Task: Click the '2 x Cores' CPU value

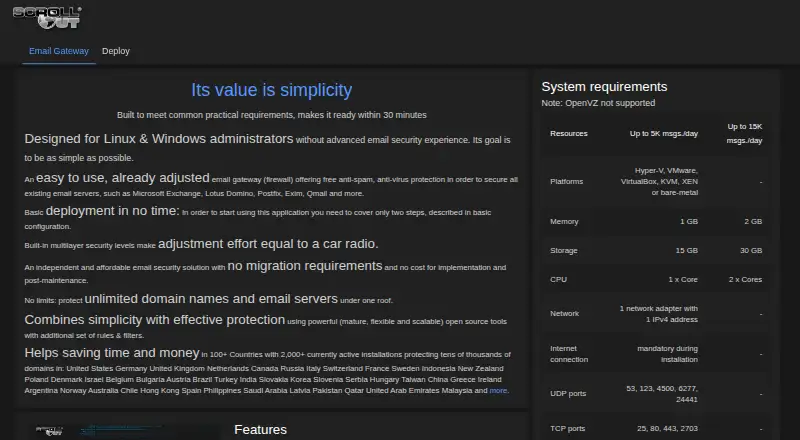Action: click(x=745, y=280)
